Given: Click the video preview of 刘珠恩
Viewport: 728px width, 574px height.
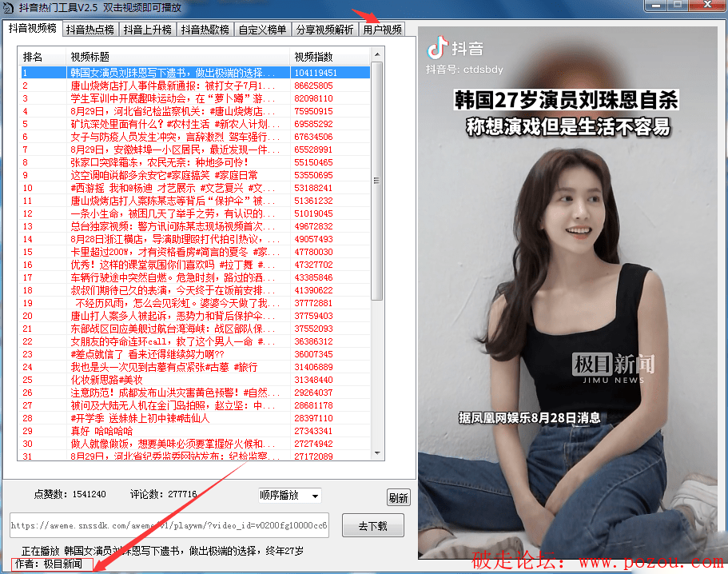Looking at the screenshot, I should (x=571, y=304).
